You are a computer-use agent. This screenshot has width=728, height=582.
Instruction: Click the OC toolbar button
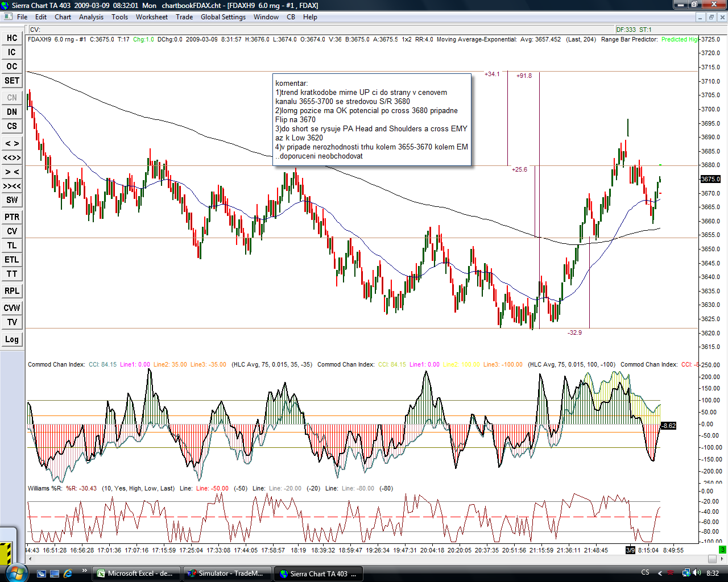(12, 66)
